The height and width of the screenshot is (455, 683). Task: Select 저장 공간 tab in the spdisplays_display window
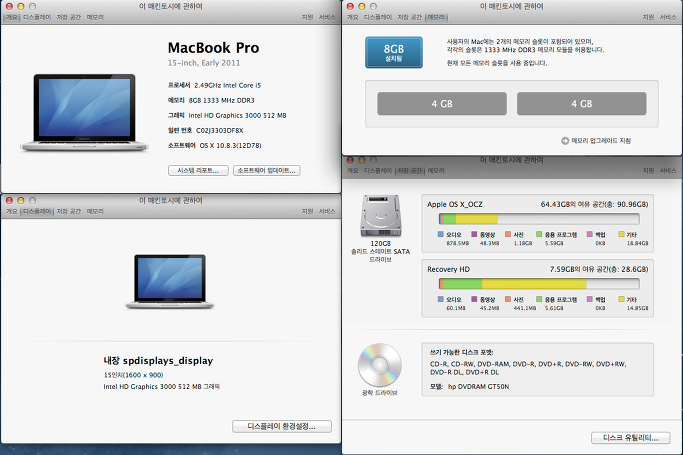click(69, 211)
